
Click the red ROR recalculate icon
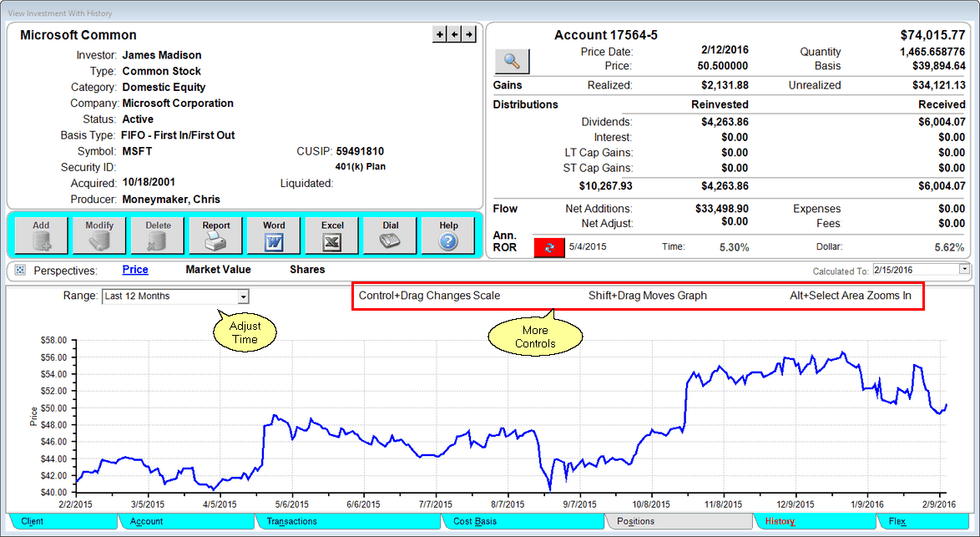pyautogui.click(x=548, y=248)
